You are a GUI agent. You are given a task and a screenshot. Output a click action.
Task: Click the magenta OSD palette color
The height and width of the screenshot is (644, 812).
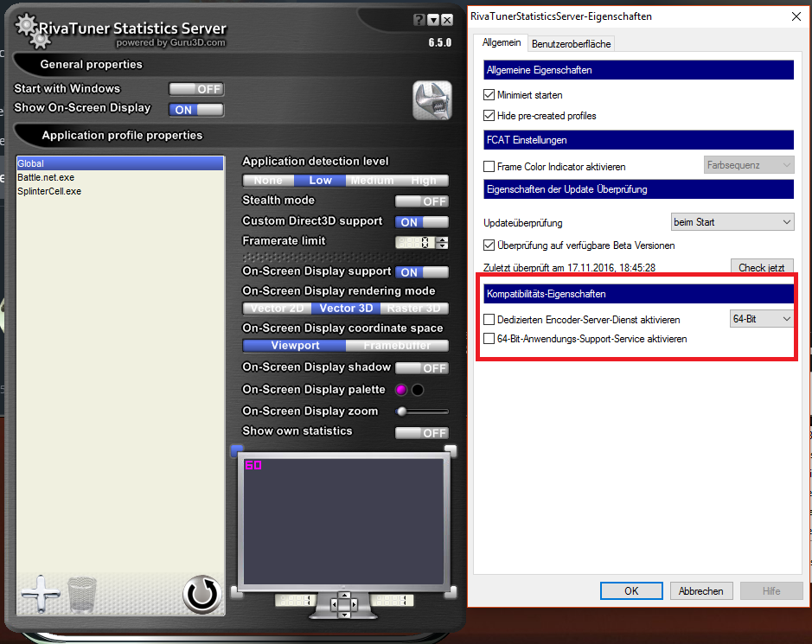[x=401, y=390]
